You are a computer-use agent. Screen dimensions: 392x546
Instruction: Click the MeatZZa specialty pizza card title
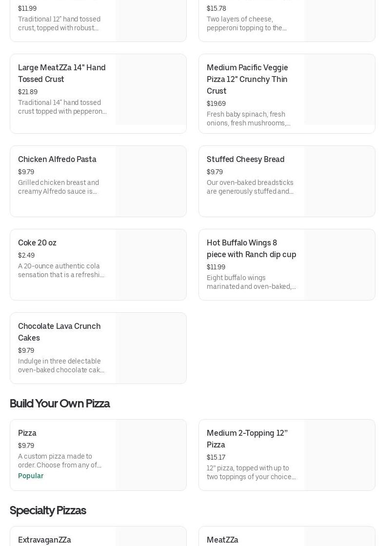[222, 540]
